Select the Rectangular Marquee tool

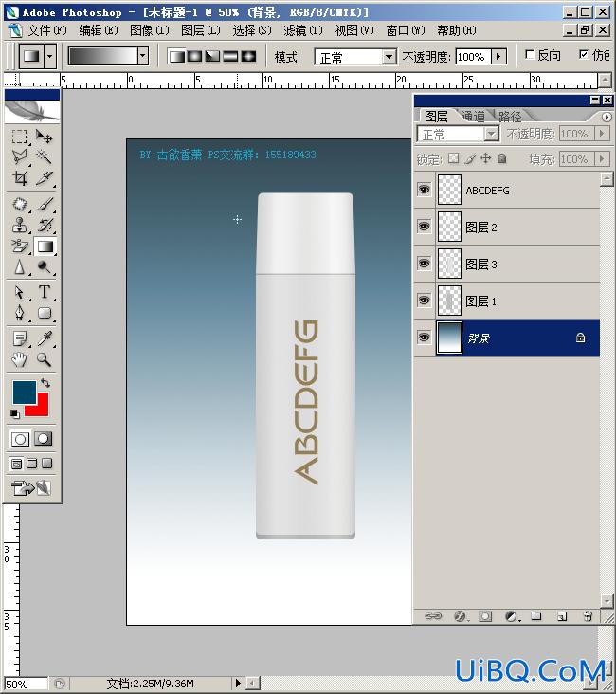click(x=20, y=137)
